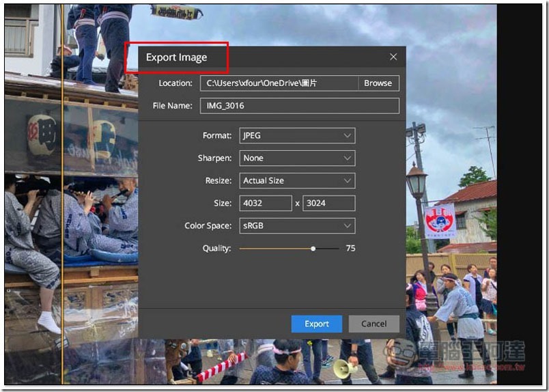Click the Format label
This screenshot has height=392, width=549.
point(217,136)
